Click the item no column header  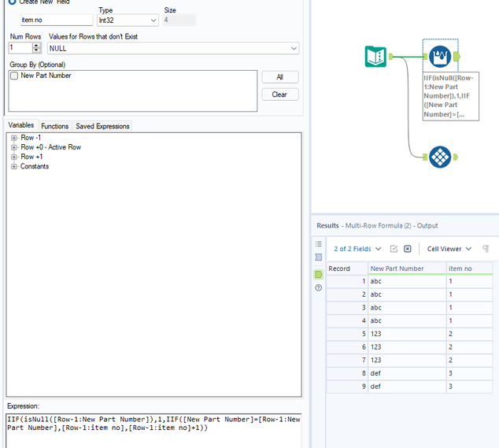(469, 268)
